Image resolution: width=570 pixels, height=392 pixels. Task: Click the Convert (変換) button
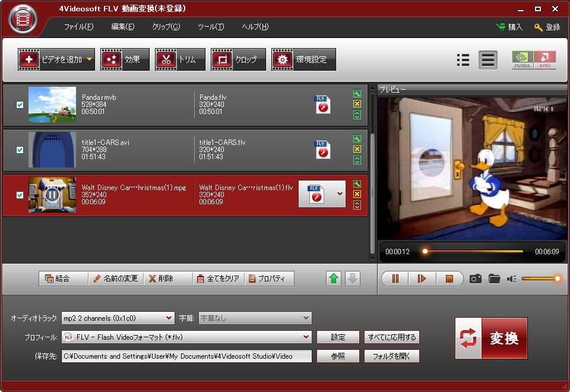491,338
